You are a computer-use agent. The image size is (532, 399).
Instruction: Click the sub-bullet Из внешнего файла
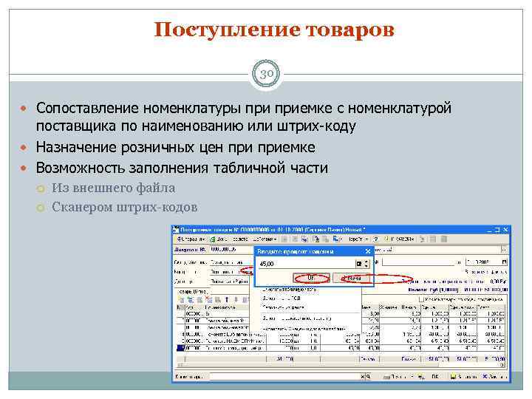[x=113, y=188]
